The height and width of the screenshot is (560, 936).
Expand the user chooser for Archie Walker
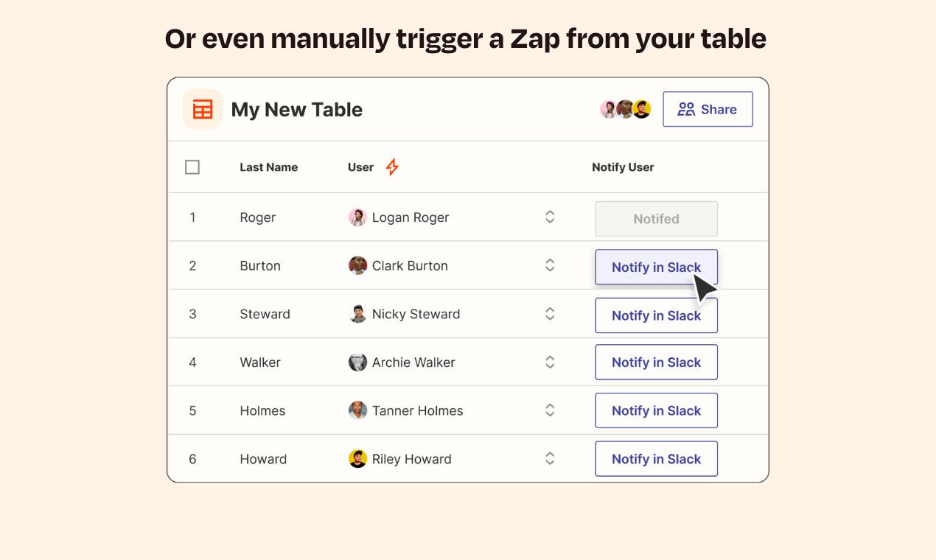click(x=550, y=362)
